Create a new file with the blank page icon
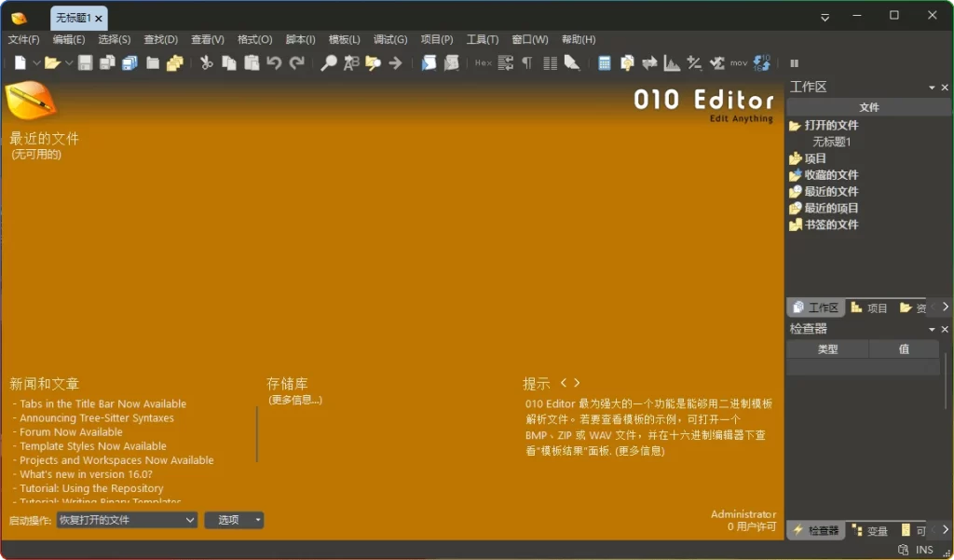The height and width of the screenshot is (560, 954). (x=20, y=62)
